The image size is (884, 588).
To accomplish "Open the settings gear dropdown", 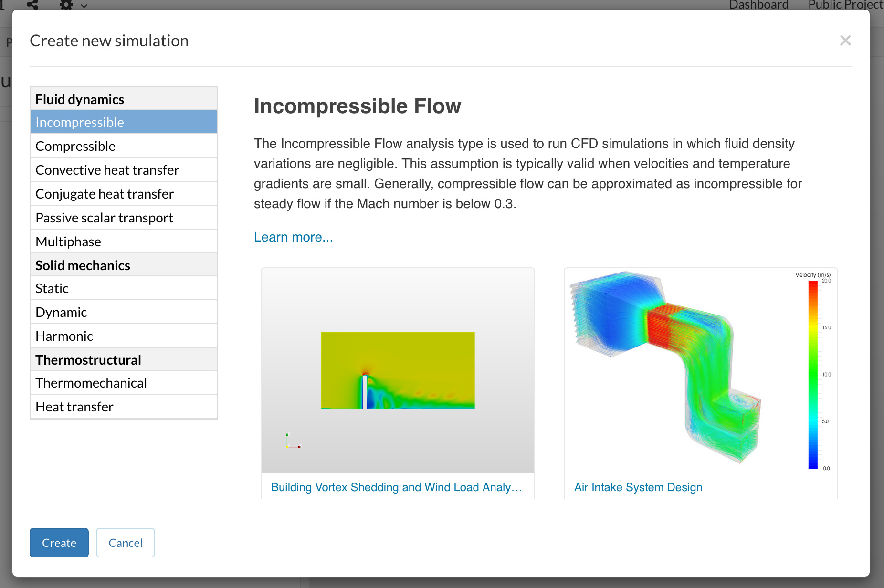I will pos(72,5).
